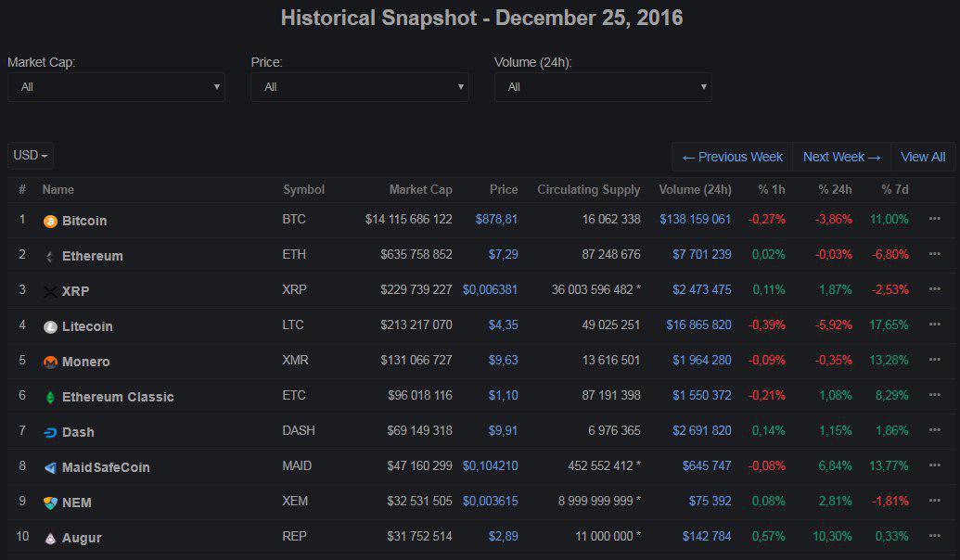Open the Ethereum name link
Image resolution: width=960 pixels, height=560 pixels.
[x=93, y=257]
